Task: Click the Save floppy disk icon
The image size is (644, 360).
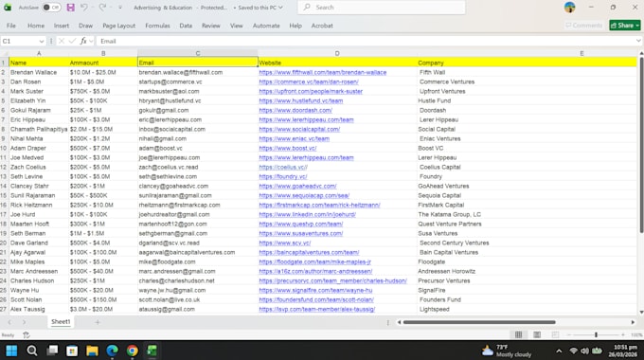Action: click(x=71, y=8)
